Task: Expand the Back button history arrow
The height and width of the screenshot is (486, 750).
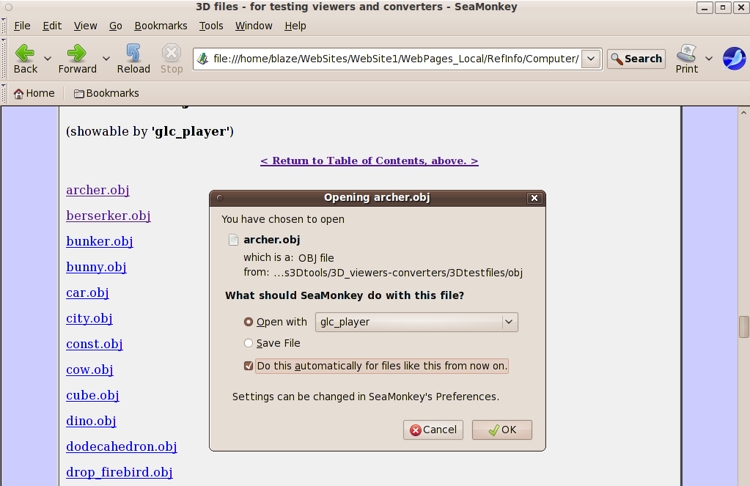Action: (x=47, y=59)
